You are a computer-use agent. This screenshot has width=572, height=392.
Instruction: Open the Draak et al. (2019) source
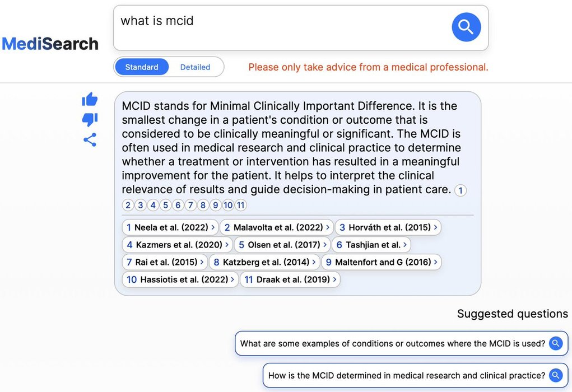pos(290,279)
